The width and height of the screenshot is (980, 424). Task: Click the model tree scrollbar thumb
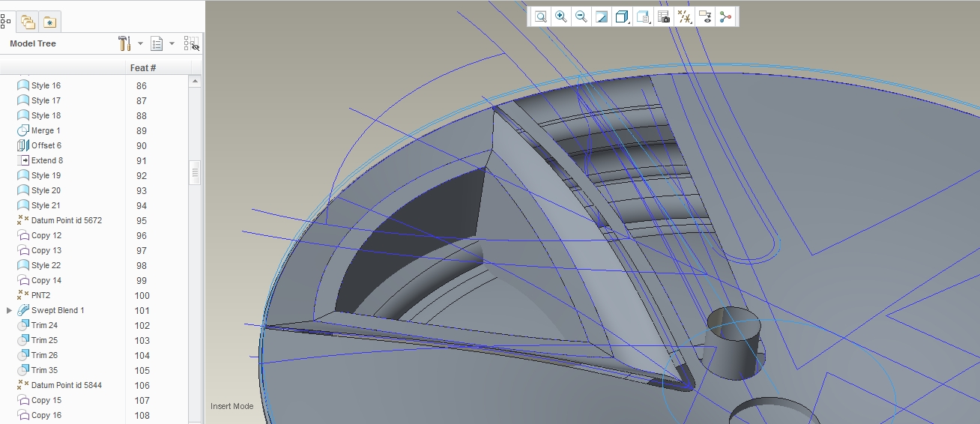(x=195, y=172)
